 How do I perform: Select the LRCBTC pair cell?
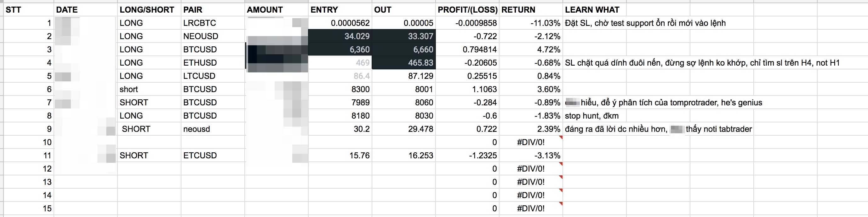pos(199,23)
